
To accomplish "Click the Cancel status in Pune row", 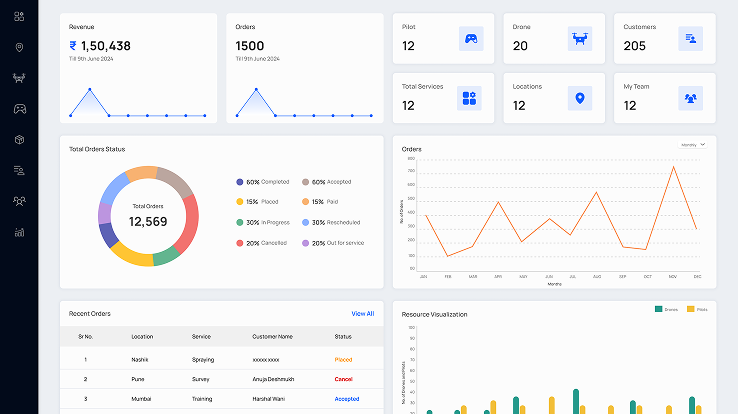I will tap(343, 379).
